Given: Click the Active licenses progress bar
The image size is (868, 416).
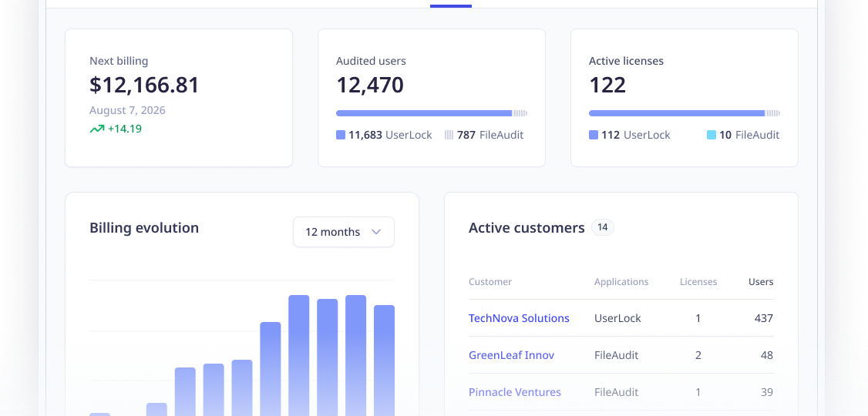Looking at the screenshot, I should coord(685,113).
